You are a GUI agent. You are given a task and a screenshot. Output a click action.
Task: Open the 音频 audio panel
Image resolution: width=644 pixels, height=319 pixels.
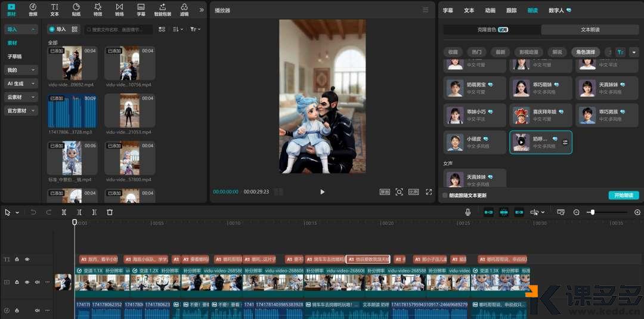(x=33, y=10)
